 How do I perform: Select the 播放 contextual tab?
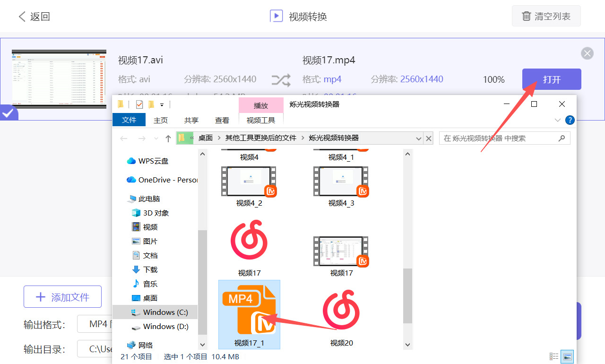tap(261, 105)
